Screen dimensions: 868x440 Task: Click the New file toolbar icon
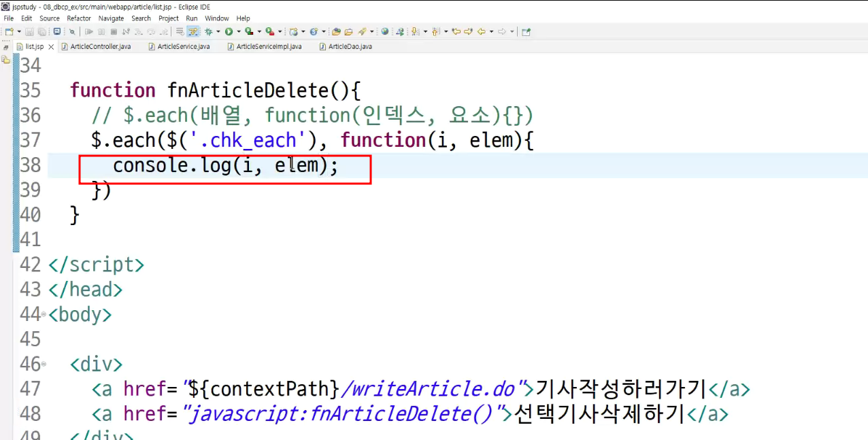9,31
